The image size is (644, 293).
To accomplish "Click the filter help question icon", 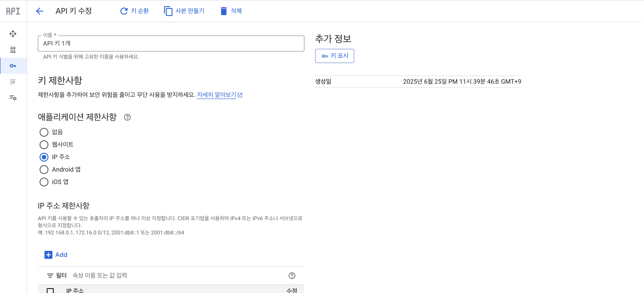I will tap(292, 275).
